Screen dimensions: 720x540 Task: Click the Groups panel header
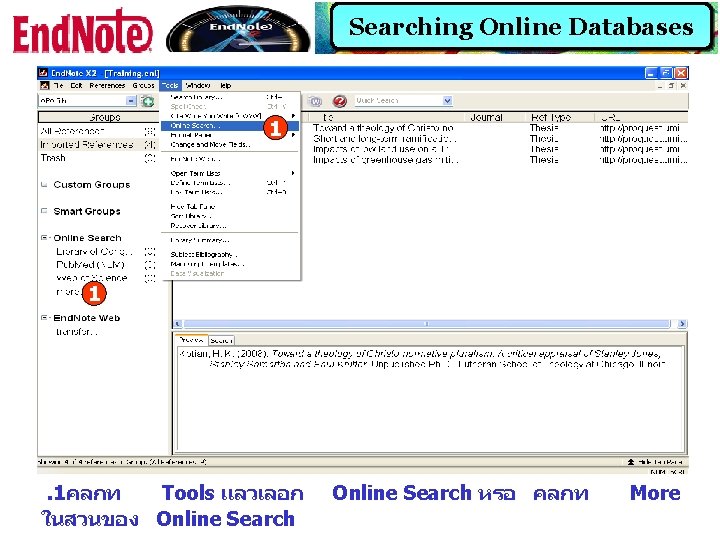tap(104, 117)
